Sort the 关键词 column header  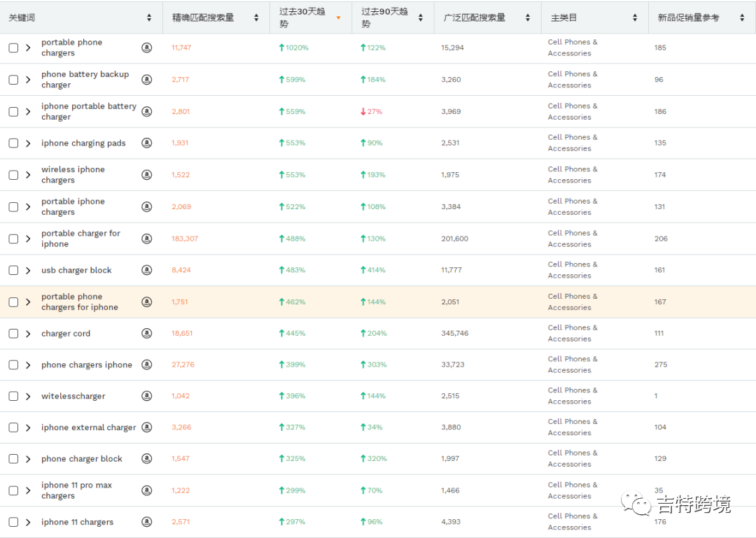pos(149,17)
